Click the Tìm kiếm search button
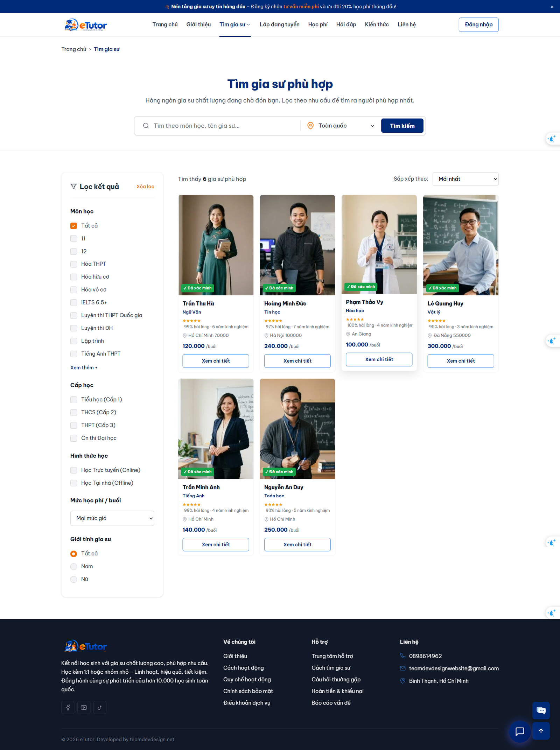Viewport: 560px width, 750px height. point(402,126)
